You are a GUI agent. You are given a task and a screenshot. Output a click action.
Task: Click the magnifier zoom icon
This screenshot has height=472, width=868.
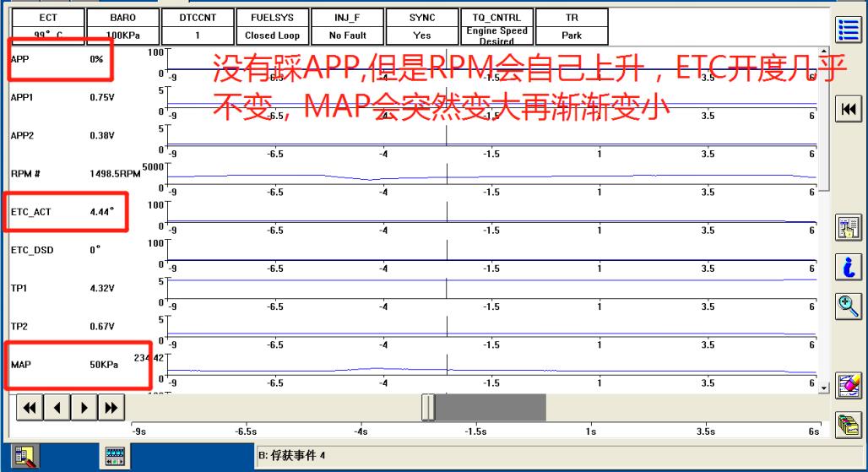point(848,306)
